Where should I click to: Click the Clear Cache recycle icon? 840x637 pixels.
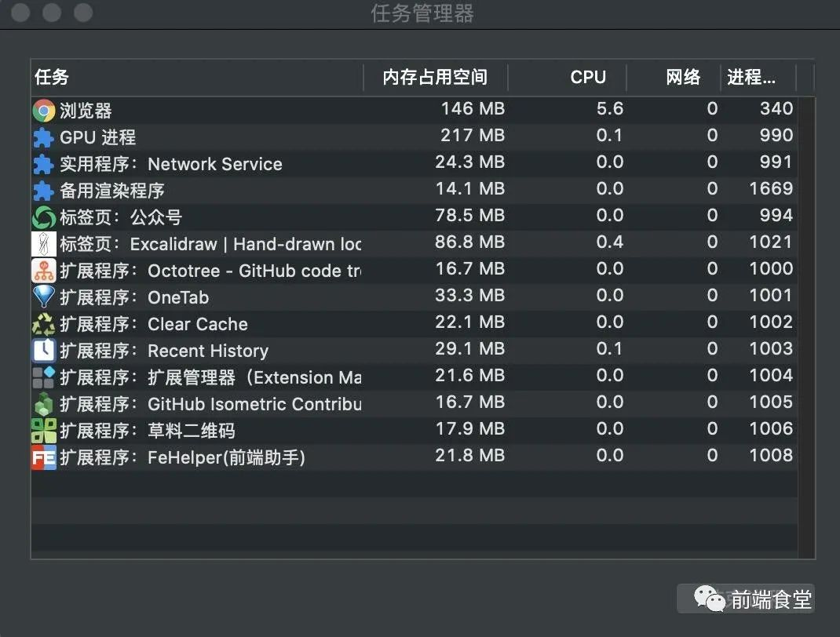tap(44, 324)
